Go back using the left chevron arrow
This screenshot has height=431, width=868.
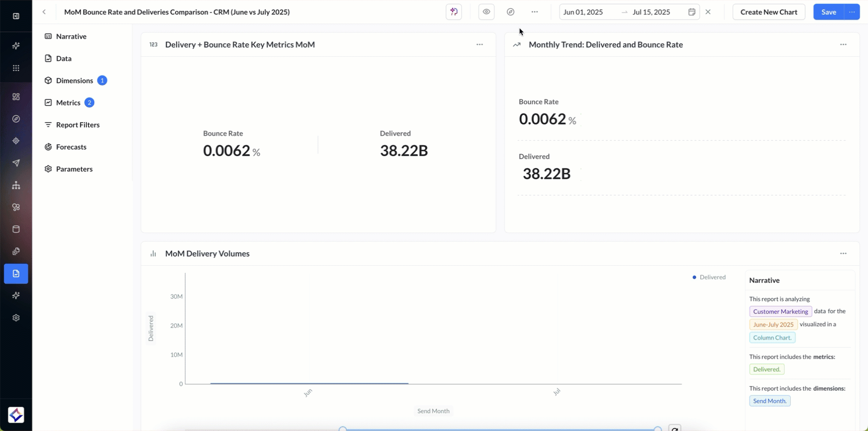tap(44, 12)
